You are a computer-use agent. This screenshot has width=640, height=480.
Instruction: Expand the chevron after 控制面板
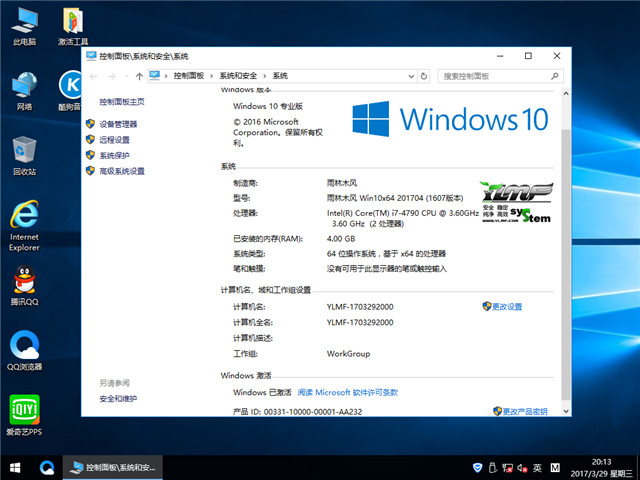pyautogui.click(x=211, y=76)
